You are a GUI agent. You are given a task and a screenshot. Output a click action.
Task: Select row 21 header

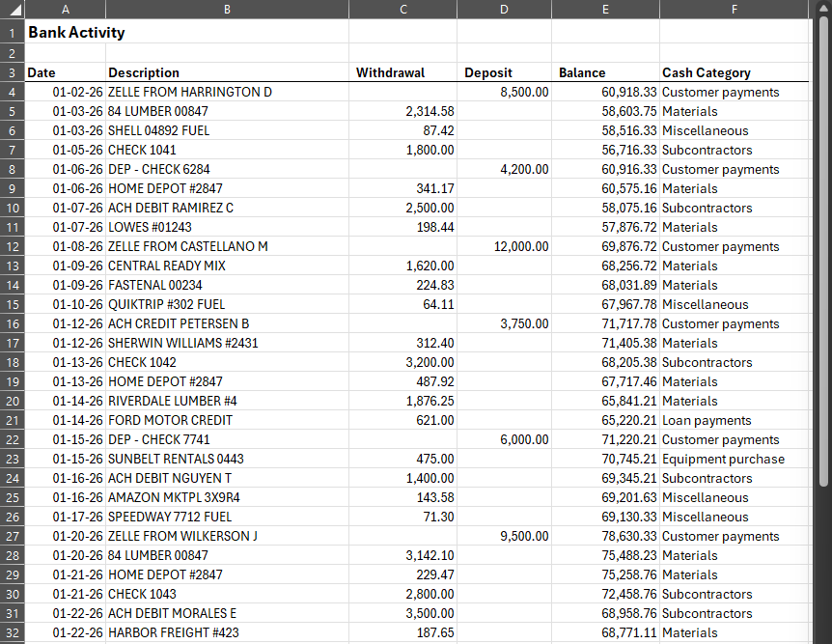pyautogui.click(x=13, y=421)
